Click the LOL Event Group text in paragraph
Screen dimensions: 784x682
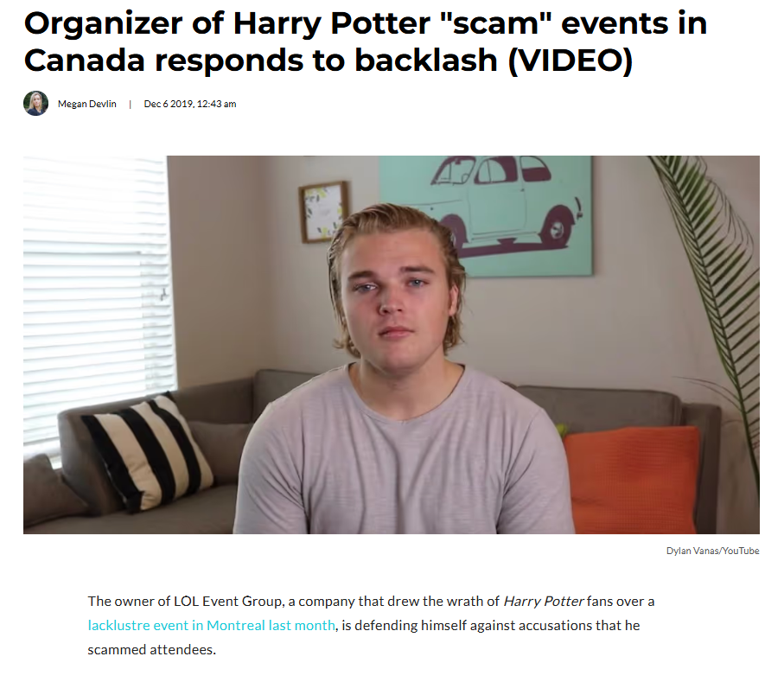pyautogui.click(x=227, y=601)
